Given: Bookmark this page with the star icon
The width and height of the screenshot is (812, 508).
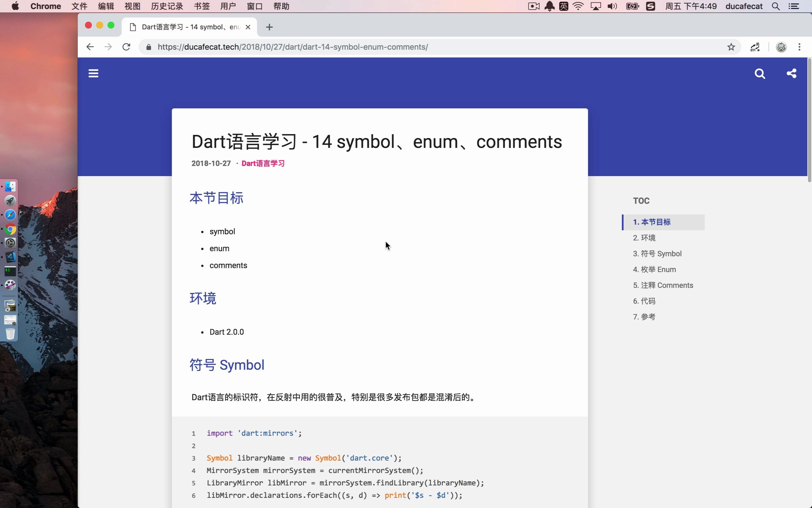Looking at the screenshot, I should tap(731, 47).
